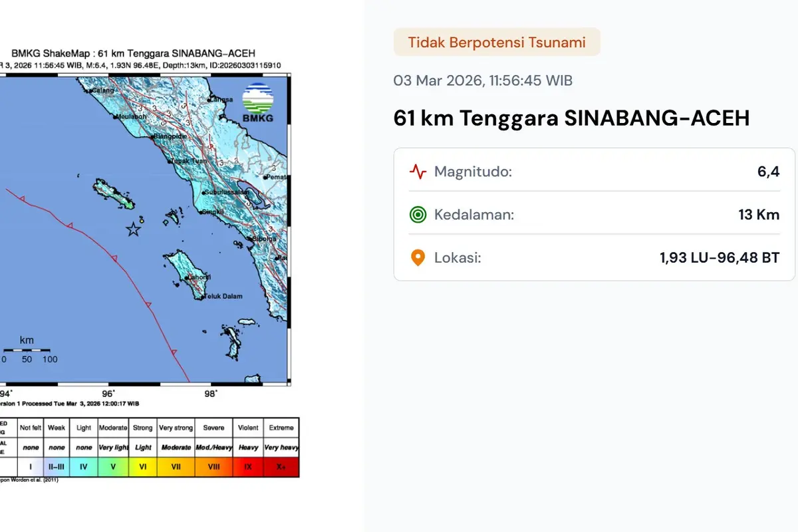Click the 'Processed Tue Mar 3, 2026' version text

[69, 404]
